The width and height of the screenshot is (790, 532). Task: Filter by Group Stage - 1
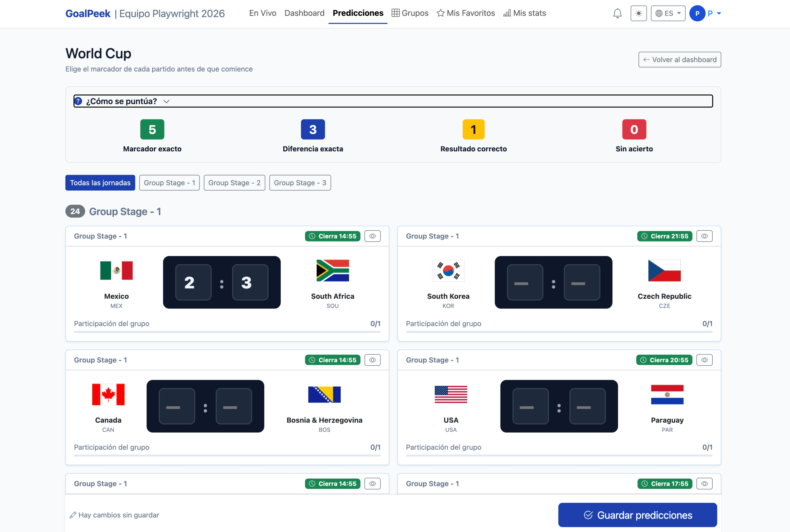click(x=169, y=183)
